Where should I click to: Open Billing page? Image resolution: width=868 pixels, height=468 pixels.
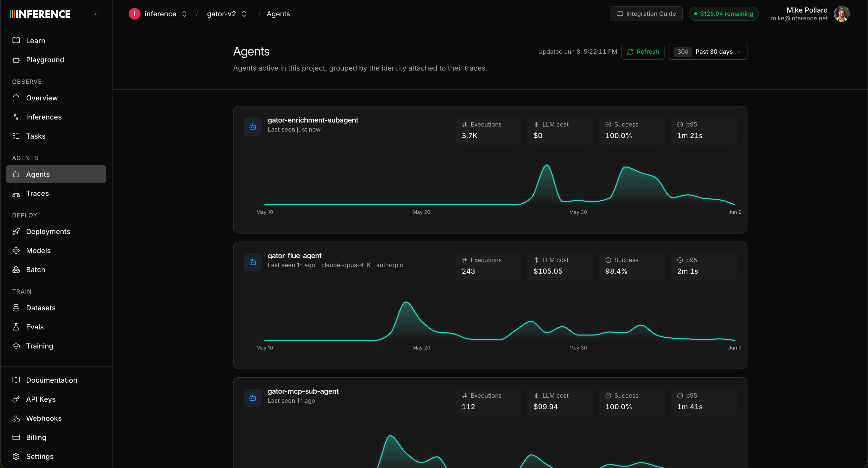pos(56,437)
